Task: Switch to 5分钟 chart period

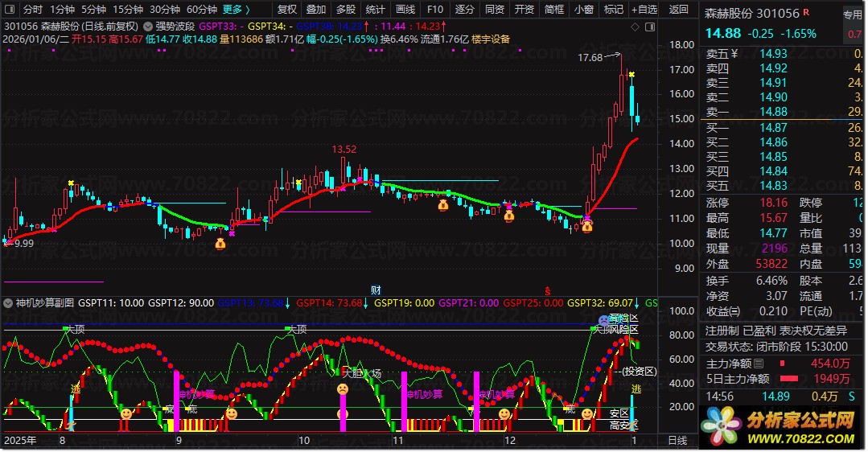Action: click(93, 10)
